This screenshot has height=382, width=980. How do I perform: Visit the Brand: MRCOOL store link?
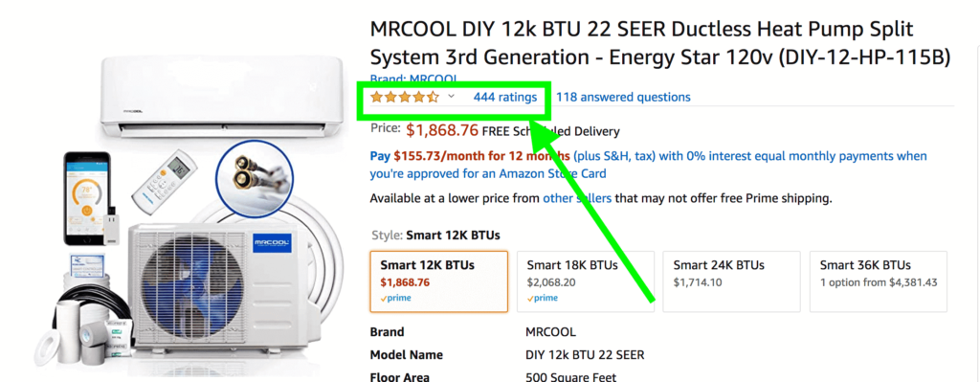413,79
